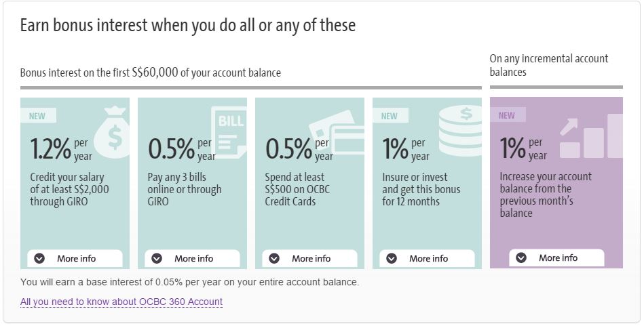Expand More info for paying 3 bills
The width and height of the screenshot is (644, 326).
click(x=192, y=259)
